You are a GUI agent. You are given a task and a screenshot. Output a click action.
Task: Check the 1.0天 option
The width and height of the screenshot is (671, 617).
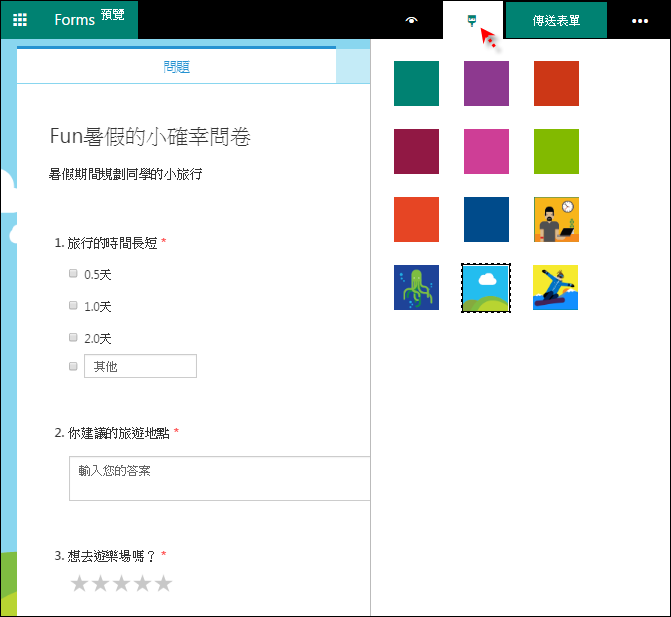(x=73, y=306)
